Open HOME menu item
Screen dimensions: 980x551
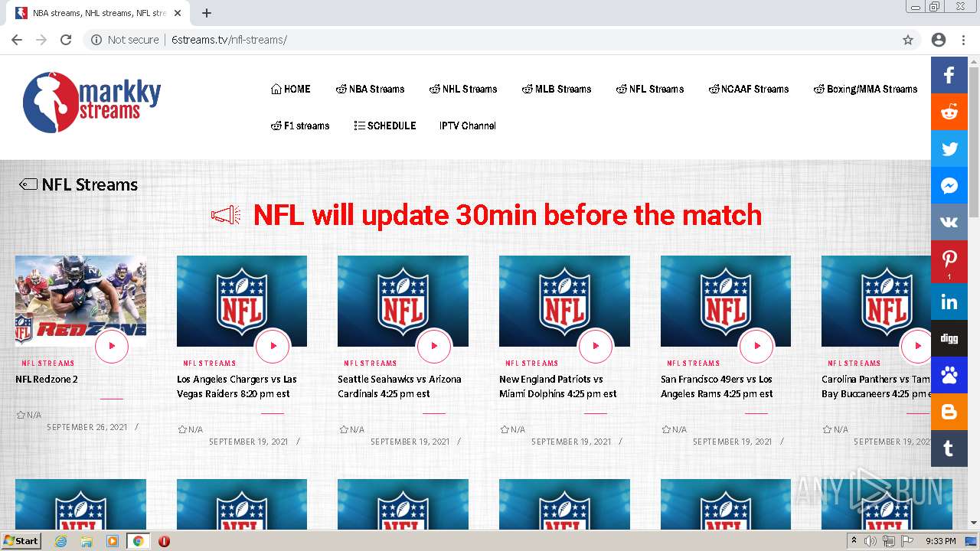(x=291, y=89)
